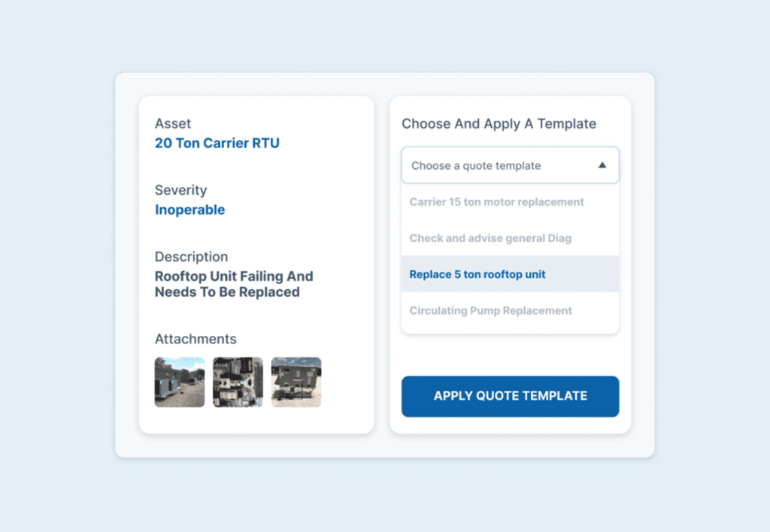Viewport: 770px width, 532px height.
Task: Click the 'Choose And Apply A Template' heading
Action: pos(499,124)
